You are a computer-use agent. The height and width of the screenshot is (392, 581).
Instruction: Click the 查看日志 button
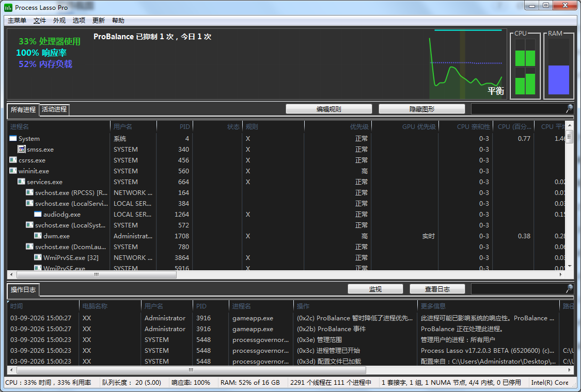pyautogui.click(x=437, y=289)
